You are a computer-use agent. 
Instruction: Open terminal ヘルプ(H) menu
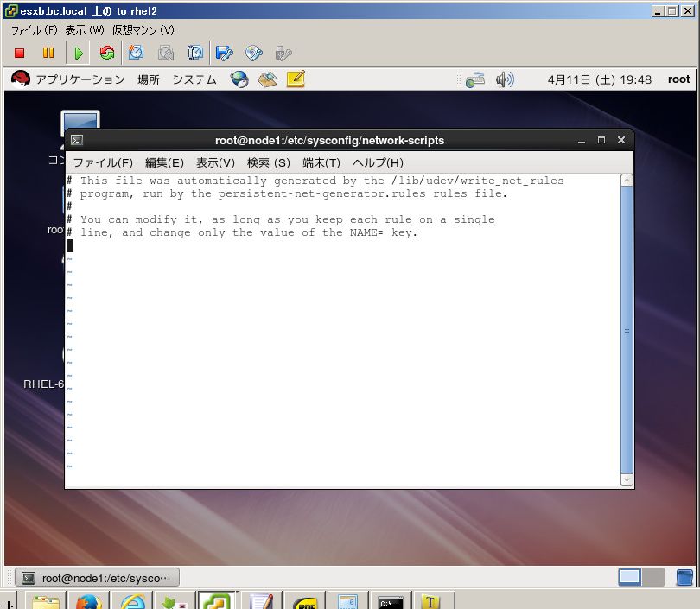coord(378,163)
